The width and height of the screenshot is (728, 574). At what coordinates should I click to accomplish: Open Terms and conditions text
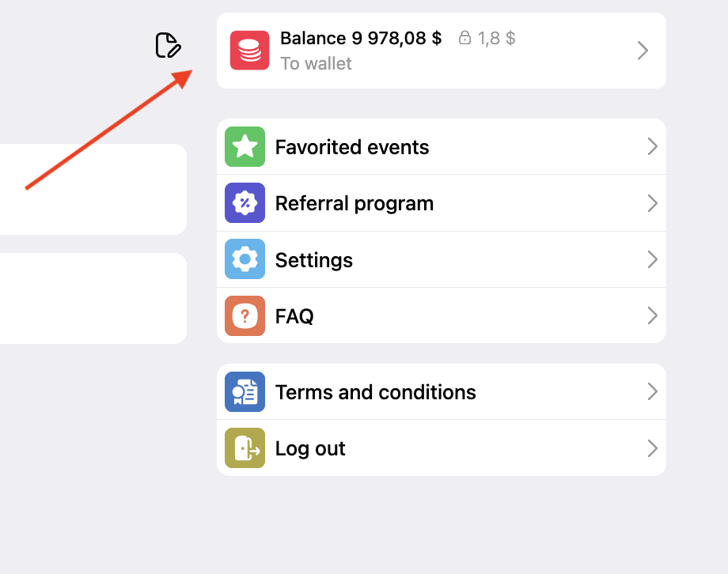[375, 392]
